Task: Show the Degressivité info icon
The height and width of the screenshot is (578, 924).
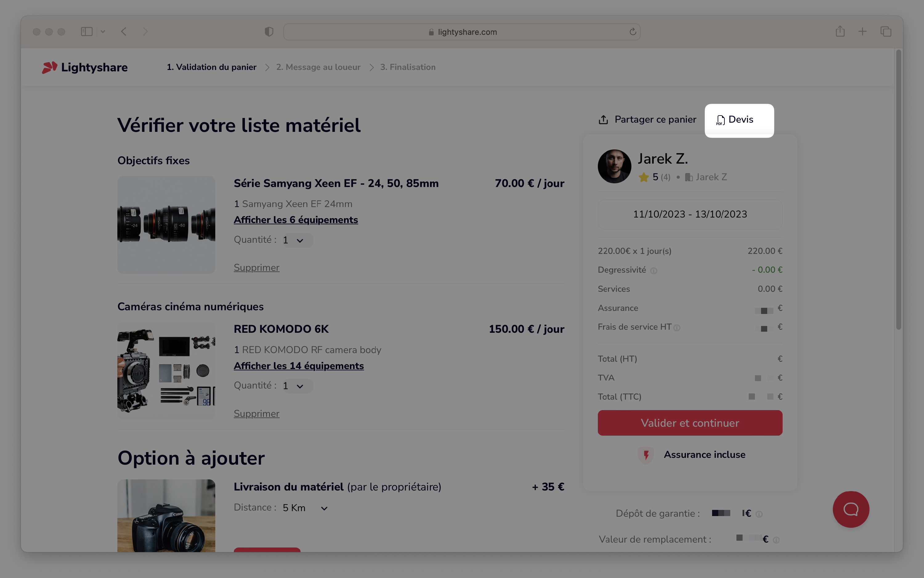Action: click(654, 271)
